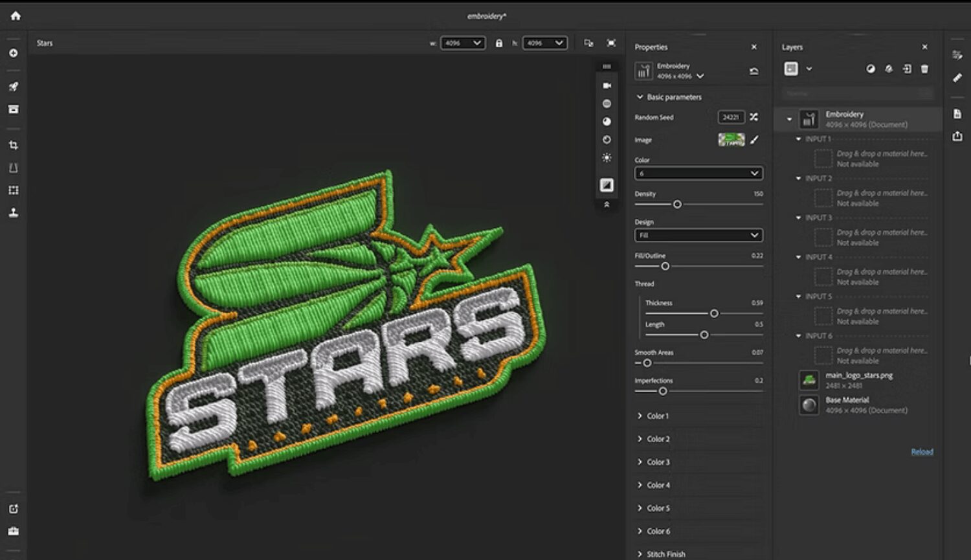The image size is (971, 560).
Task: Click the rocket icon in left sidebar
Action: coord(14,87)
